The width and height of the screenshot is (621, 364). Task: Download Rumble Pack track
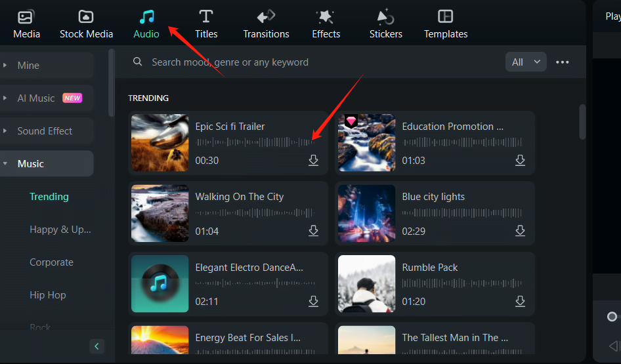pos(520,301)
